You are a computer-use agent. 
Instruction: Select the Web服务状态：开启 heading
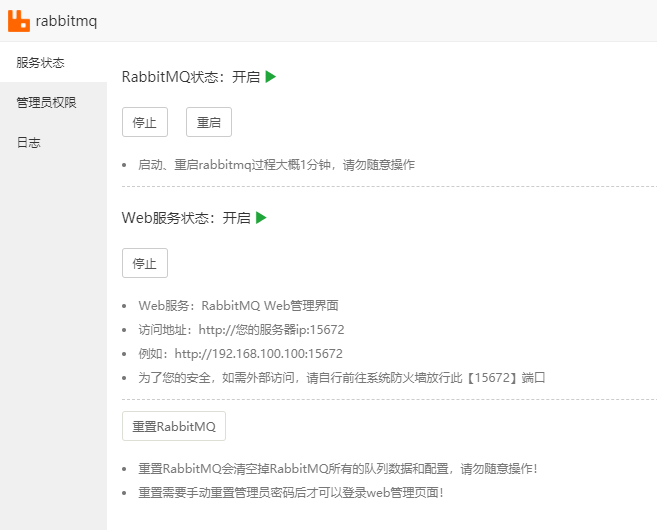(186, 218)
